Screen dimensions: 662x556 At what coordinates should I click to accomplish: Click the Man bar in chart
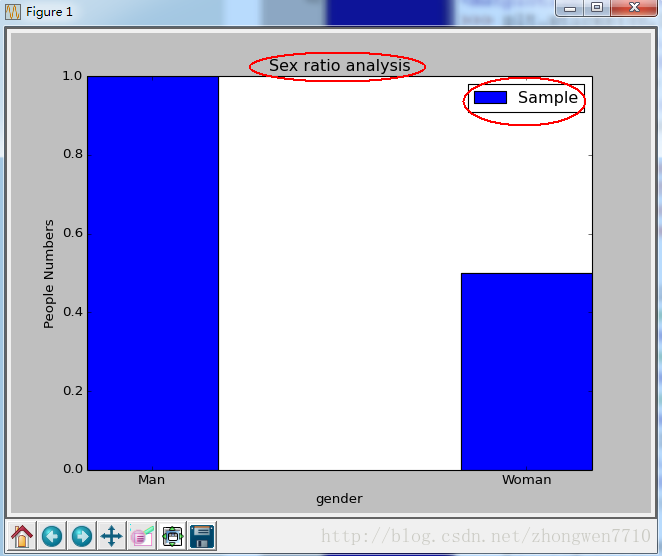pyautogui.click(x=153, y=273)
